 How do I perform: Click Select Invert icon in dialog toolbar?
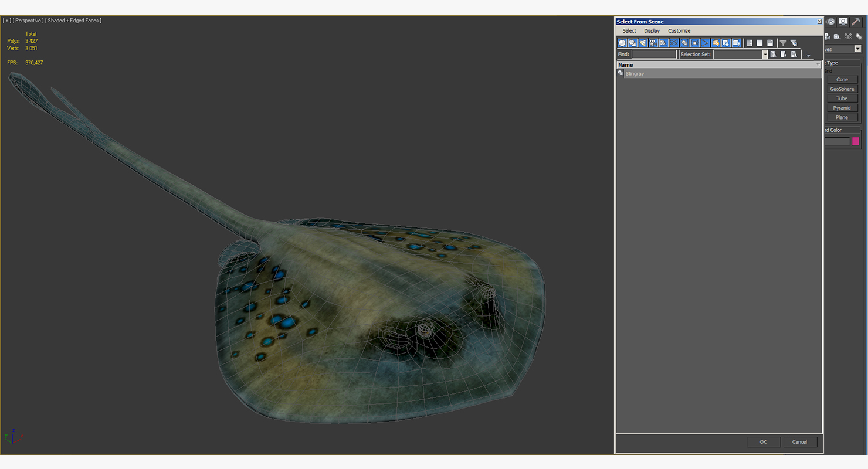coord(770,43)
